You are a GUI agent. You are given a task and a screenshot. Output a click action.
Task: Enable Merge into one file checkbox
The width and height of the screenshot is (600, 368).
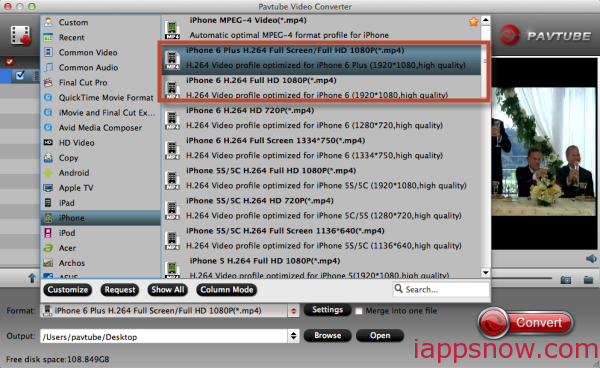pos(359,311)
